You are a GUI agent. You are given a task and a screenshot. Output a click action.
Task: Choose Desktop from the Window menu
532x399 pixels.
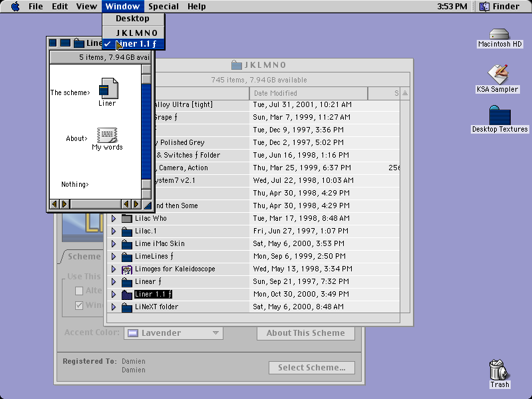(x=134, y=19)
